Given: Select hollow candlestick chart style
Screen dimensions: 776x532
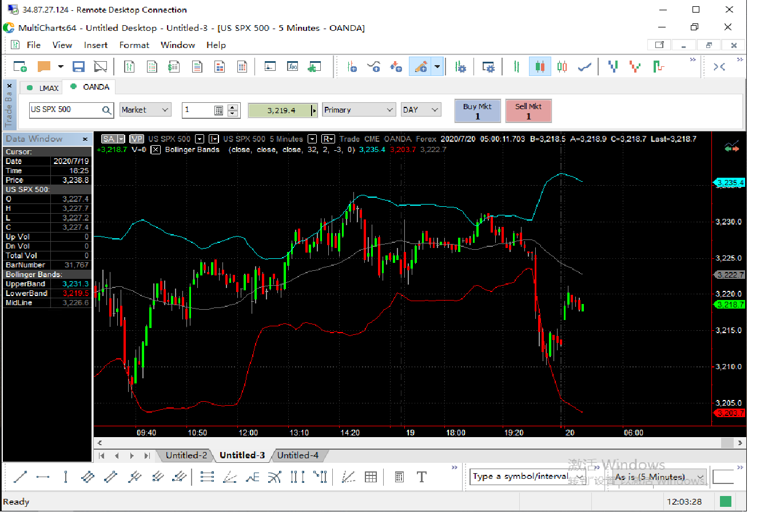Looking at the screenshot, I should (562, 67).
